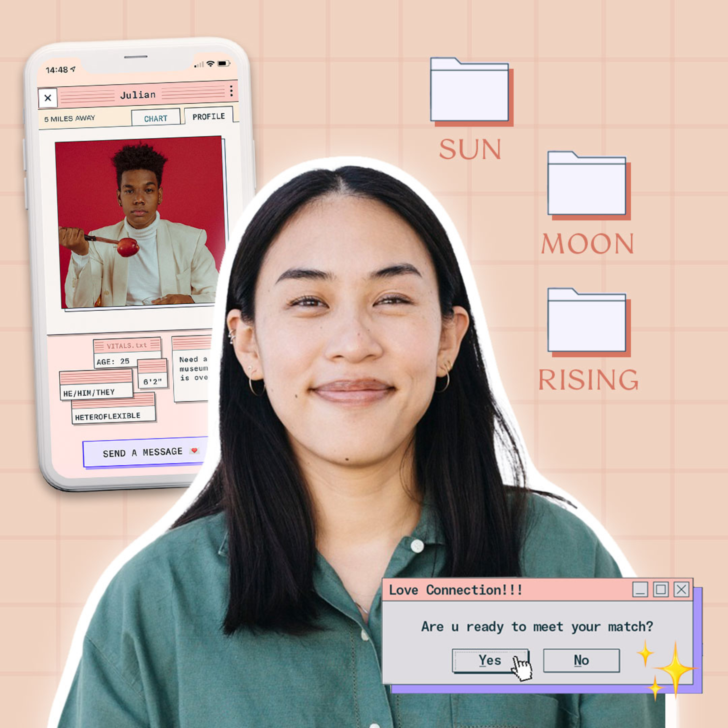Maximize the Love Connection window
This screenshot has height=728, width=728.
pyautogui.click(x=661, y=589)
